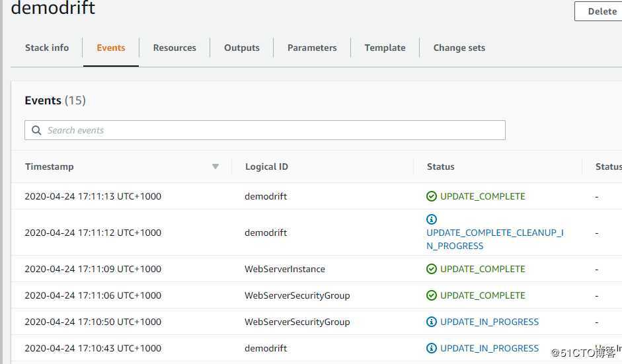622x364 pixels.
Task: Click green check icon beside WebServerInstance status
Action: click(432, 269)
